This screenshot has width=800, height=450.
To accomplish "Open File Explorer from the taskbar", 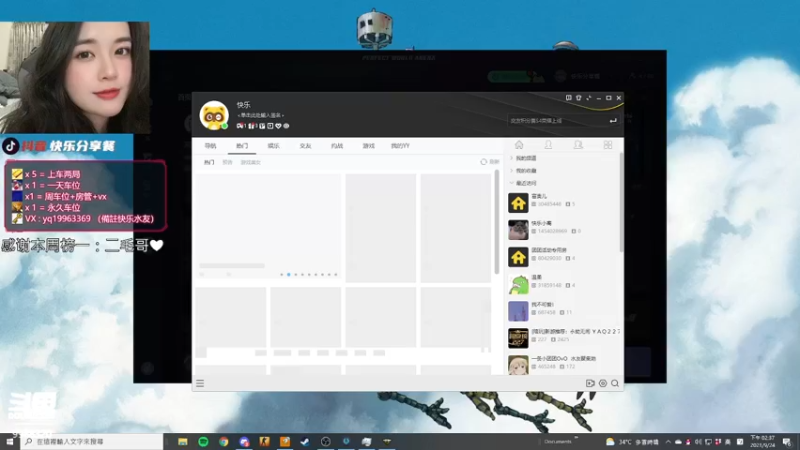I will pos(183,441).
